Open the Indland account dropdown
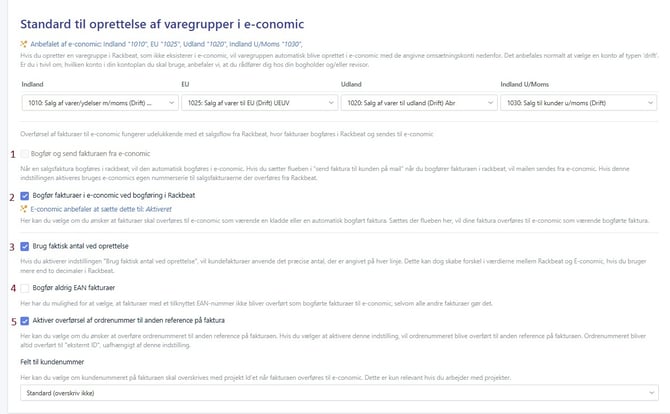The height and width of the screenshot is (414, 670). tap(100, 103)
